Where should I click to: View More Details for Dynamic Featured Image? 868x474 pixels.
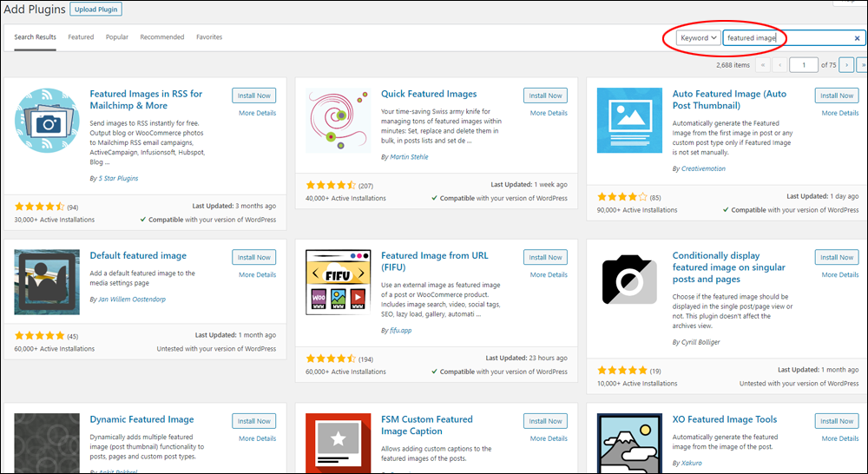tap(258, 438)
